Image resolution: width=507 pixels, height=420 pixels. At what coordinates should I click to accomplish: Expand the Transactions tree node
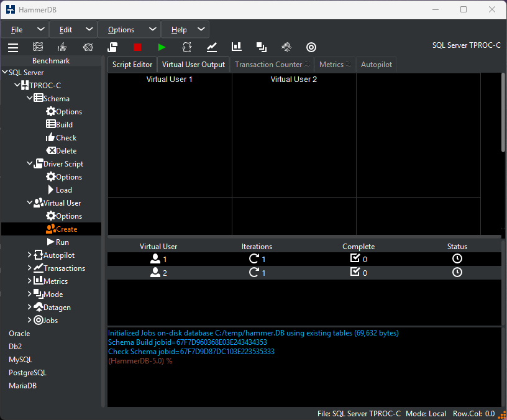click(29, 268)
